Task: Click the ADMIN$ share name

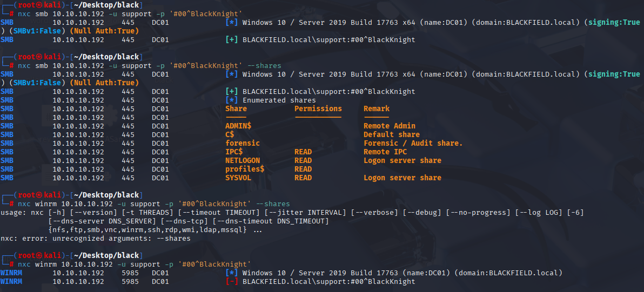Action: click(x=238, y=126)
